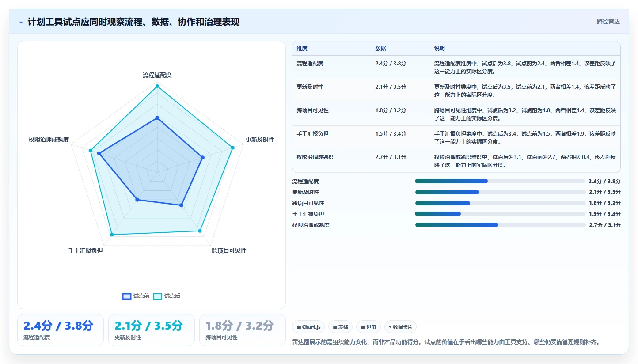The image size is (638, 364).
Task: Select the 流程适配度 data card
Action: tap(61, 330)
